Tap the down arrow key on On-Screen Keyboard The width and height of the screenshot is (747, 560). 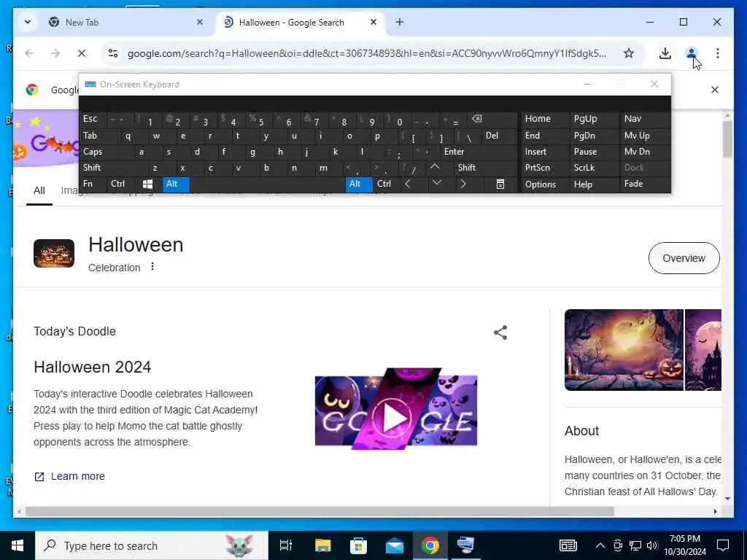(x=437, y=184)
